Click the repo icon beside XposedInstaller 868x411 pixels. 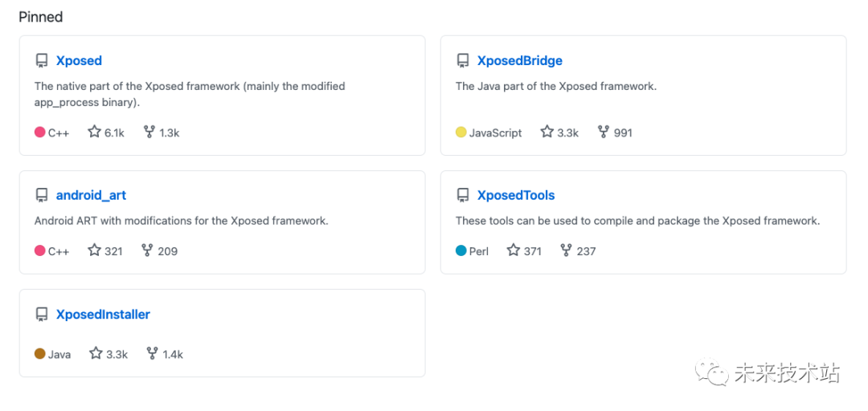pyautogui.click(x=42, y=315)
